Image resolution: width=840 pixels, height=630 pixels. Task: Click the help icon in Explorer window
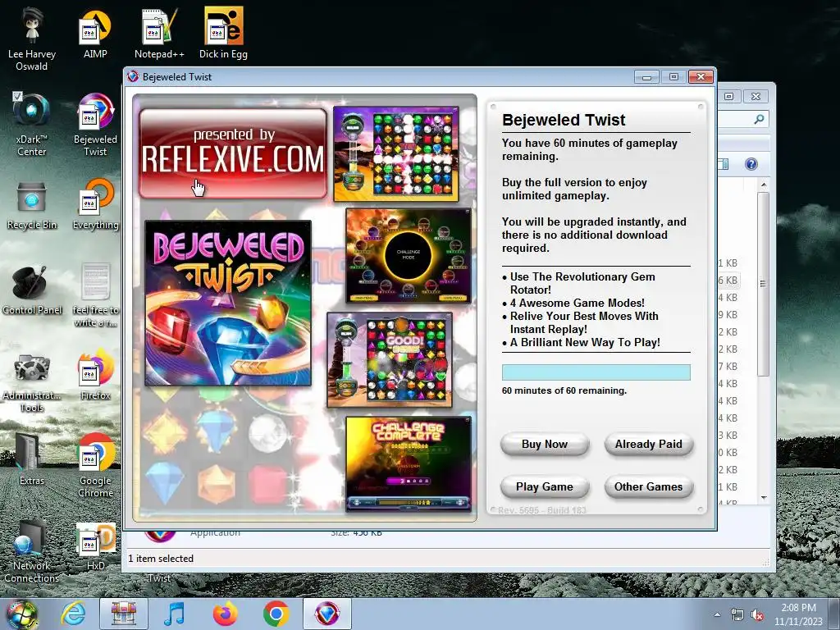point(751,164)
